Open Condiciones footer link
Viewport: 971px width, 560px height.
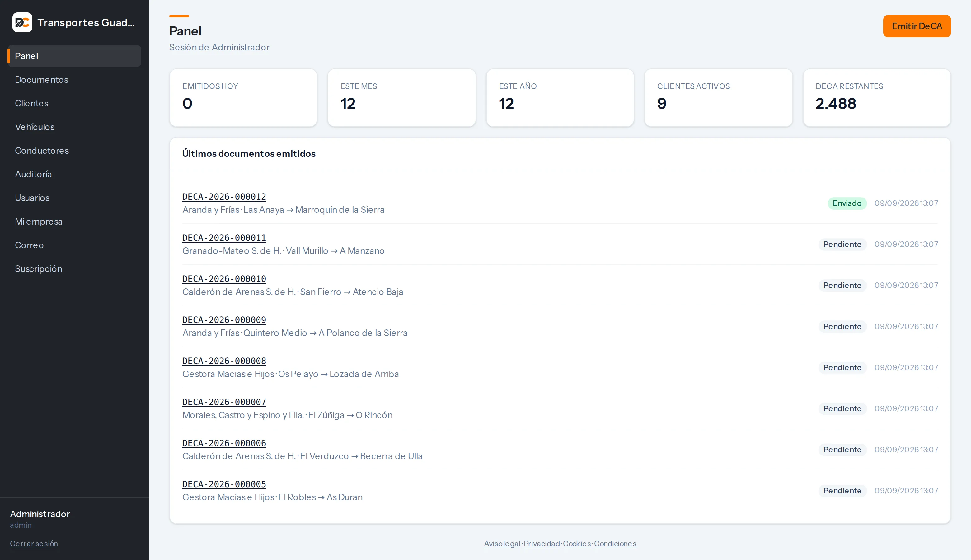pos(615,544)
